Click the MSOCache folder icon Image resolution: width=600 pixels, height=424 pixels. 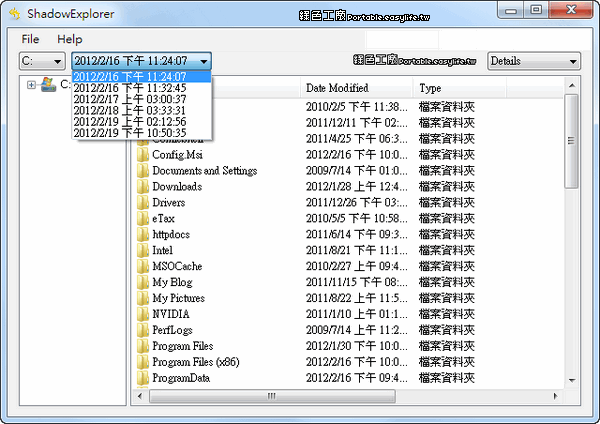(143, 266)
